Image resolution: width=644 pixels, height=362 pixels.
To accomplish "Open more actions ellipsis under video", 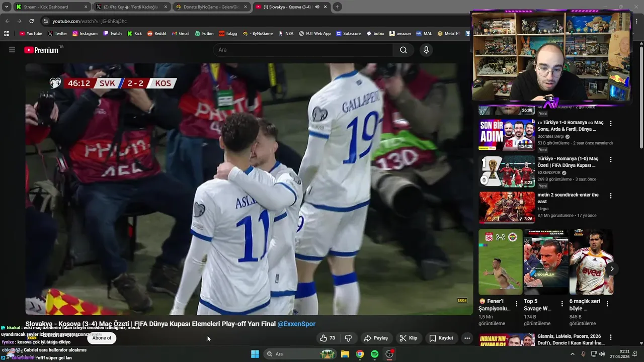I will [x=467, y=338].
